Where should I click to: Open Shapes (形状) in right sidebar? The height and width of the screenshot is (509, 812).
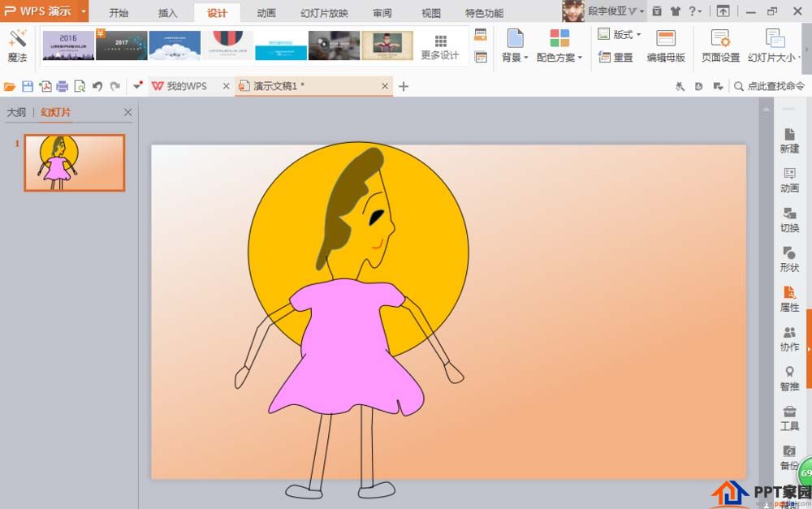pos(789,259)
